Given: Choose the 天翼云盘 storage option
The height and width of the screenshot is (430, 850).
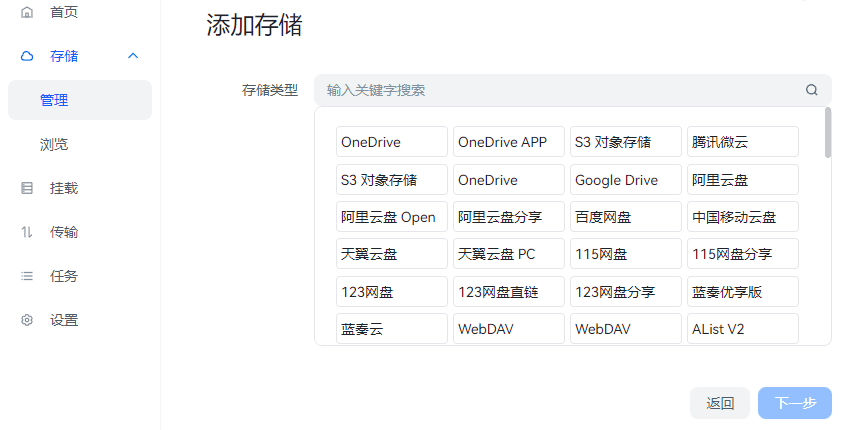Looking at the screenshot, I should pyautogui.click(x=391, y=254).
